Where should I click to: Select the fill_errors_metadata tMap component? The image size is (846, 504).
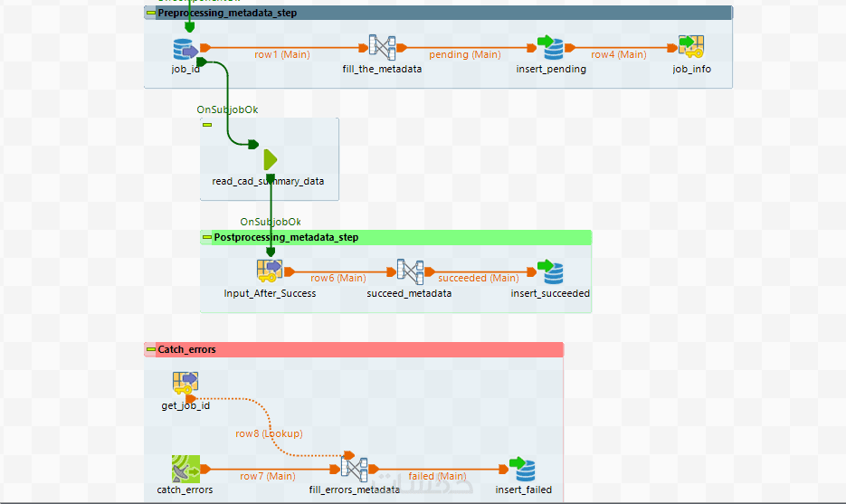pyautogui.click(x=354, y=469)
